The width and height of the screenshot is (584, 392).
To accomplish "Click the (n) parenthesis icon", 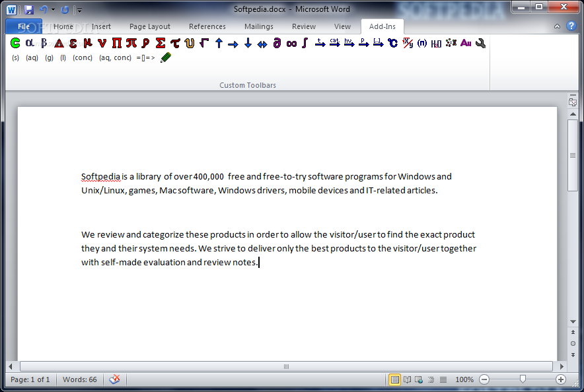I will pyautogui.click(x=422, y=43).
